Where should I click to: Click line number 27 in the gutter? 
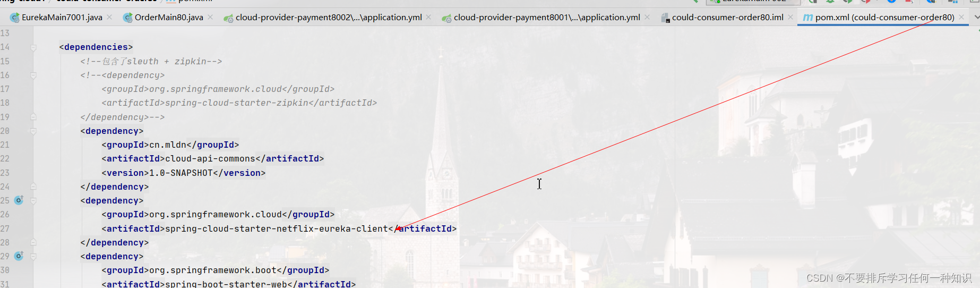tap(5, 228)
